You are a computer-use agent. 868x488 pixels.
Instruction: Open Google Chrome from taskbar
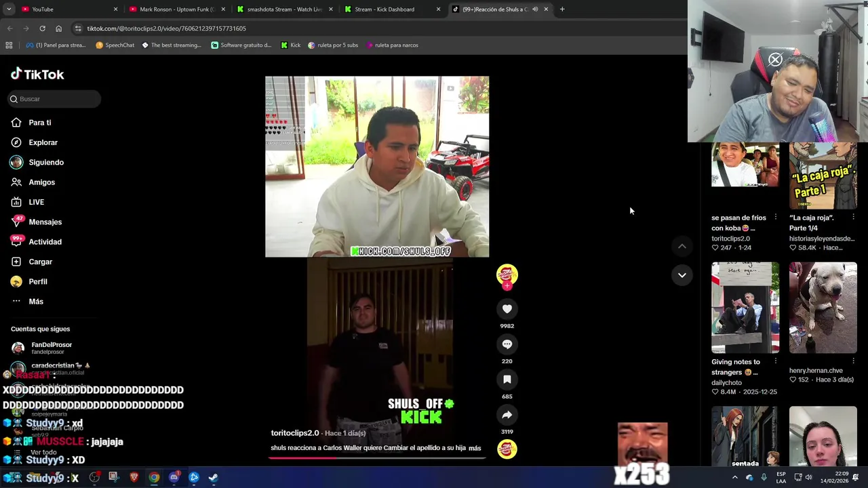(154, 477)
